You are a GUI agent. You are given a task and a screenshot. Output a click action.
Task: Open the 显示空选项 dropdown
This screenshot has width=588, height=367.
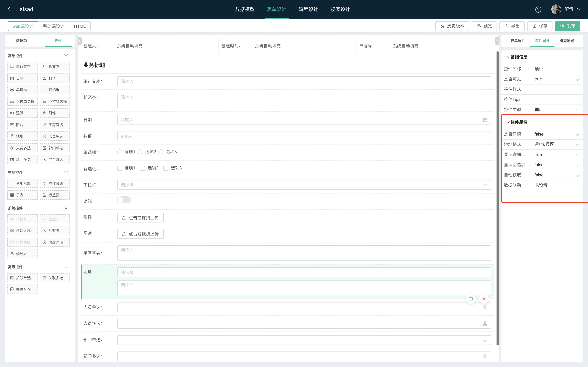tap(557, 165)
